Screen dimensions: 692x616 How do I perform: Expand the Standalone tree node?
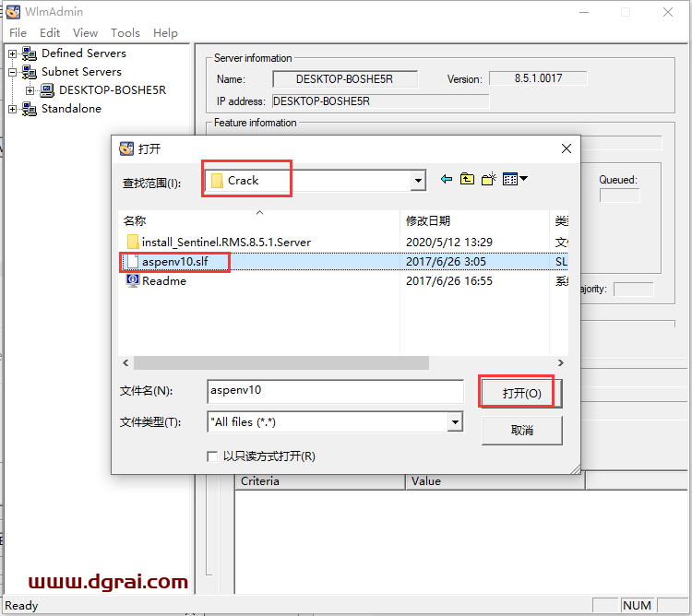coord(13,109)
